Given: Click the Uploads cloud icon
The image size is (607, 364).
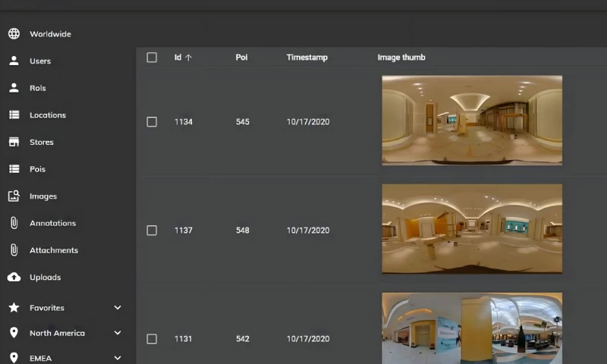Looking at the screenshot, I should 14,277.
